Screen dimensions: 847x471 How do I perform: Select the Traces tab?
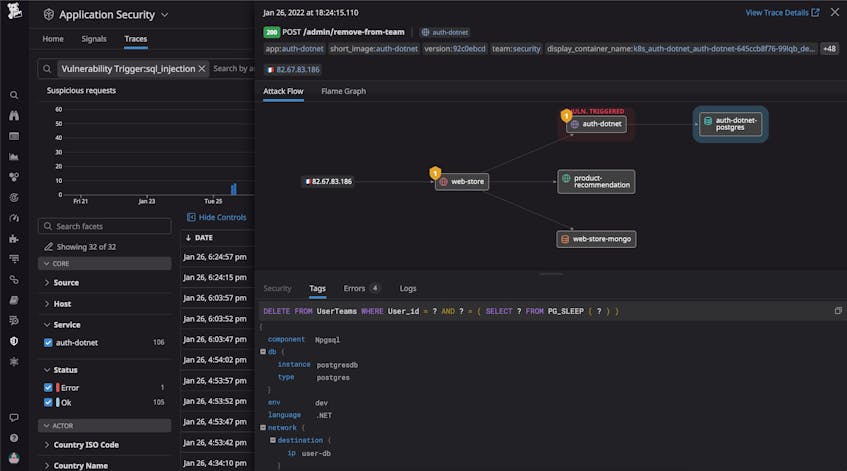tap(136, 39)
